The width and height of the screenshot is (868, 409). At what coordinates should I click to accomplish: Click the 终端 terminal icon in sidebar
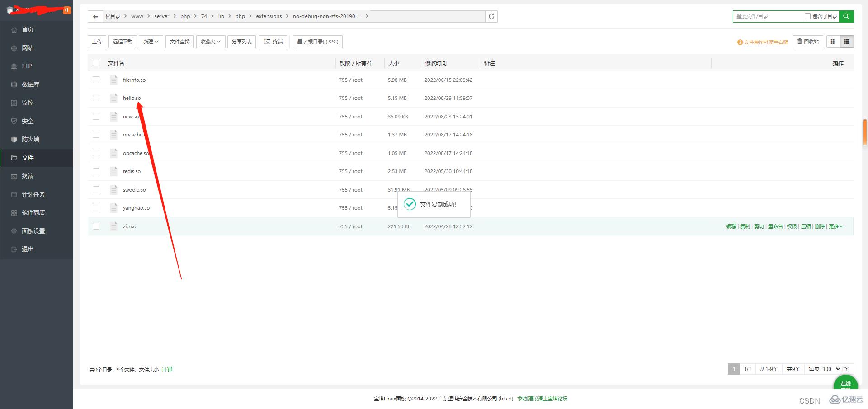point(14,176)
